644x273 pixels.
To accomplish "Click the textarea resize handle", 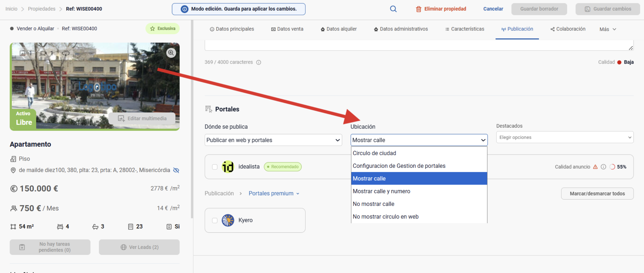I will [631, 48].
